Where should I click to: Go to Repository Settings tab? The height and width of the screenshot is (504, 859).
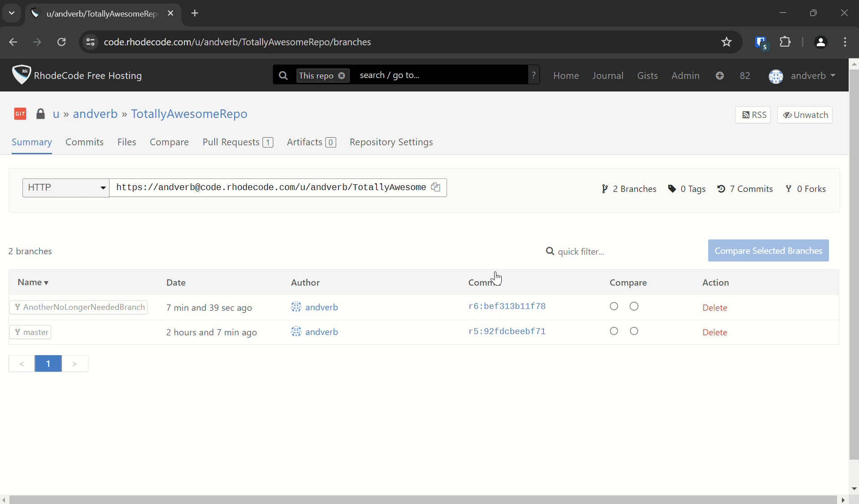391,142
